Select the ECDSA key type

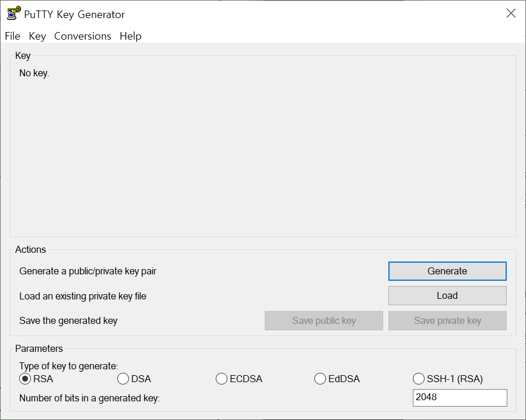[x=239, y=379]
